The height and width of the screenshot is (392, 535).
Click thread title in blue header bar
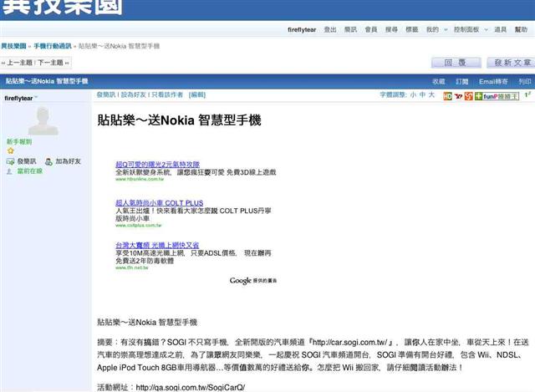point(47,82)
